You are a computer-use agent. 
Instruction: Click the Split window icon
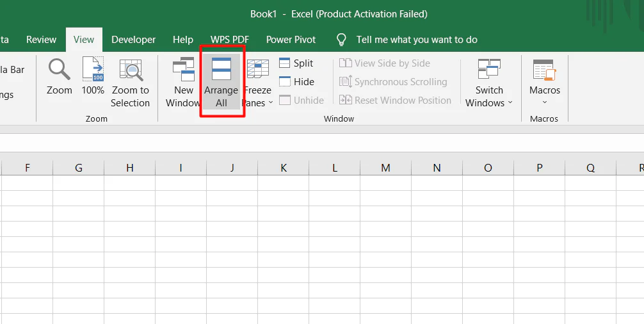coord(285,63)
